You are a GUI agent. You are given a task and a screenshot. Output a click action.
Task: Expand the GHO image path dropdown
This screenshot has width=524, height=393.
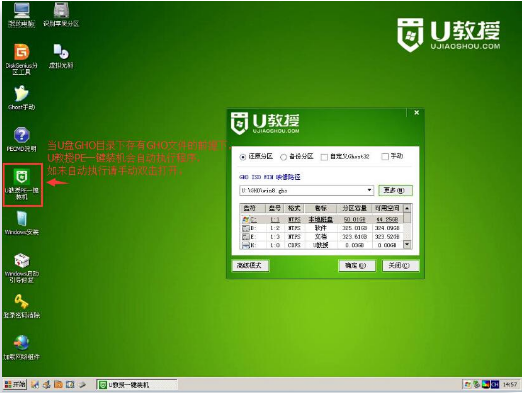(369, 190)
